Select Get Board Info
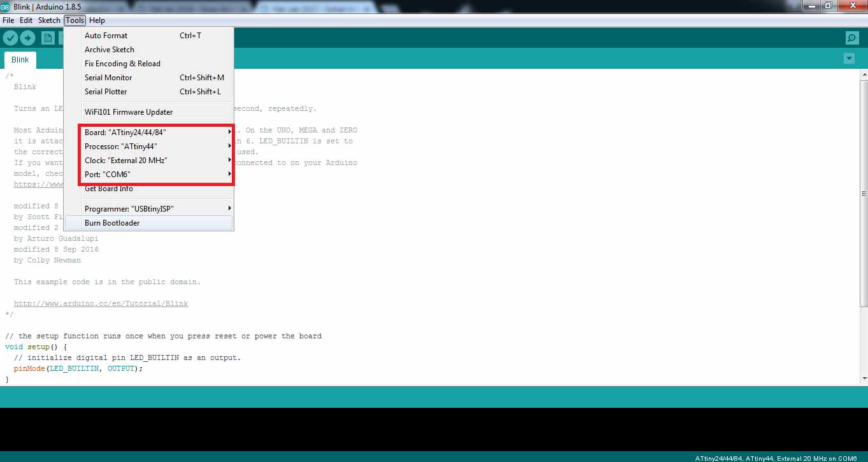The width and height of the screenshot is (868, 462). [149, 189]
